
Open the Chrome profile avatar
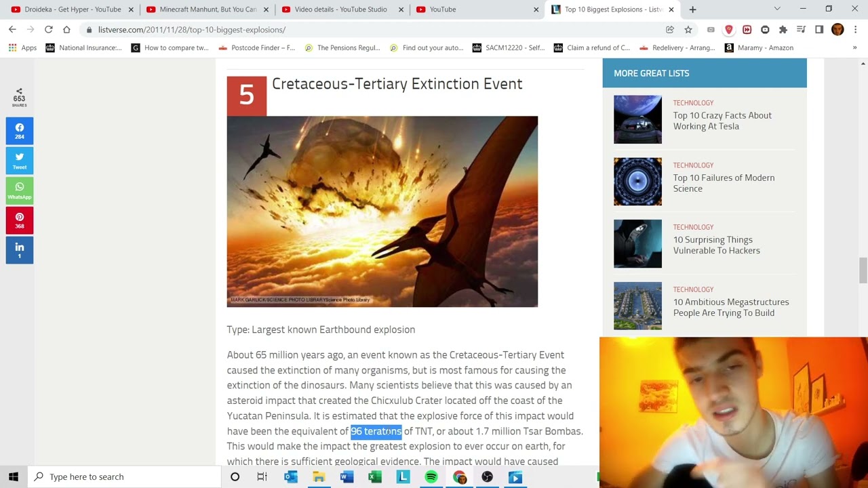[837, 30]
